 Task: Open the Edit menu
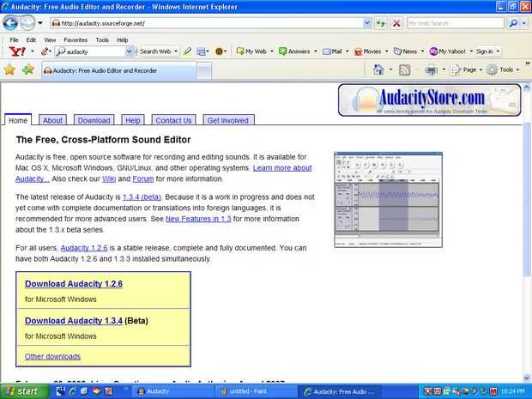tap(31, 39)
